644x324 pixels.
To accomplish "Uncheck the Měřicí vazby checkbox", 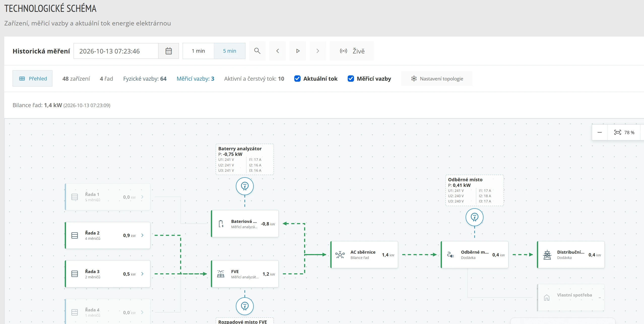I will tap(351, 79).
